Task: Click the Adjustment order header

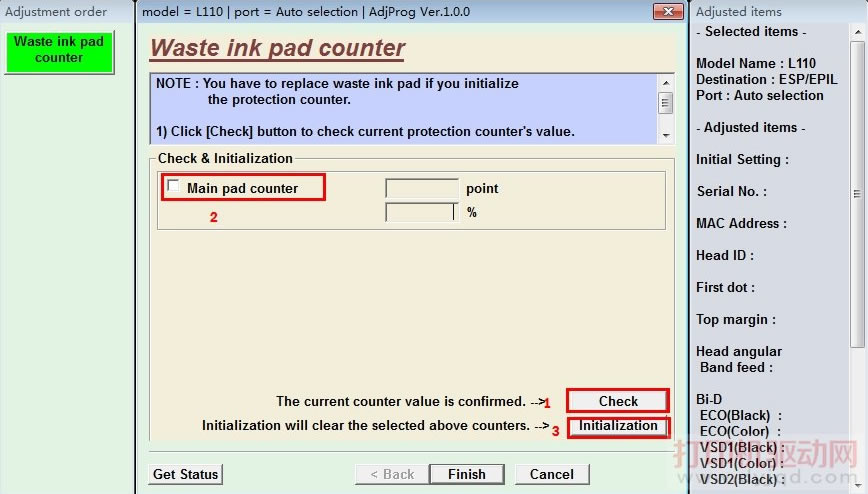Action: pyautogui.click(x=57, y=12)
